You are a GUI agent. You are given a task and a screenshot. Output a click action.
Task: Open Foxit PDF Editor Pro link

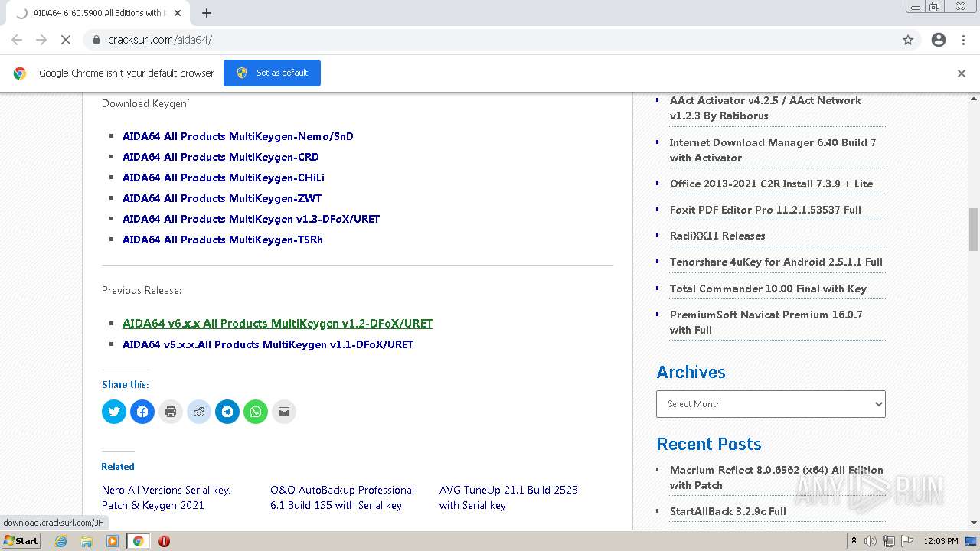pos(766,210)
